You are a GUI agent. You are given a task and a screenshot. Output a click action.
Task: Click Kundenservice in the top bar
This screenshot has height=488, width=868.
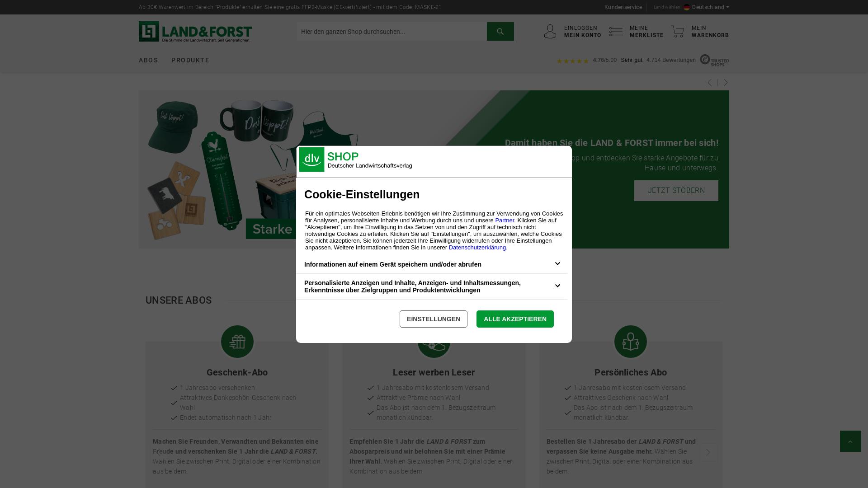pyautogui.click(x=623, y=7)
